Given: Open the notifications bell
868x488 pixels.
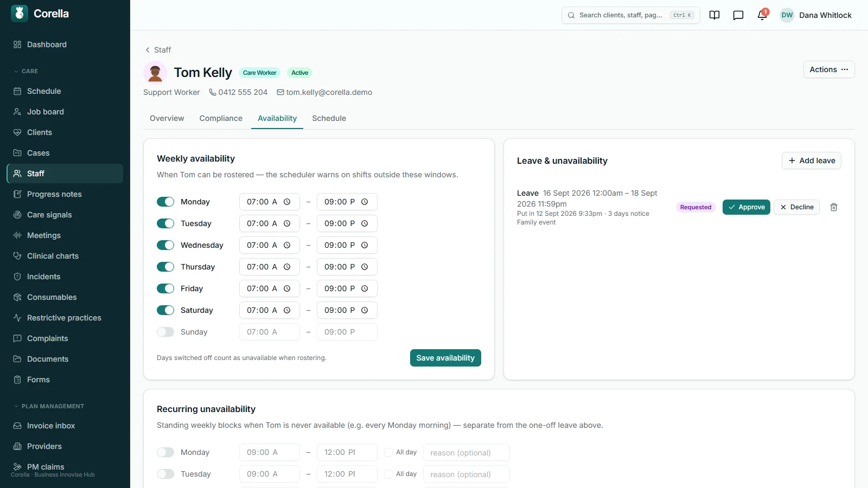Looking at the screenshot, I should click(x=762, y=15).
